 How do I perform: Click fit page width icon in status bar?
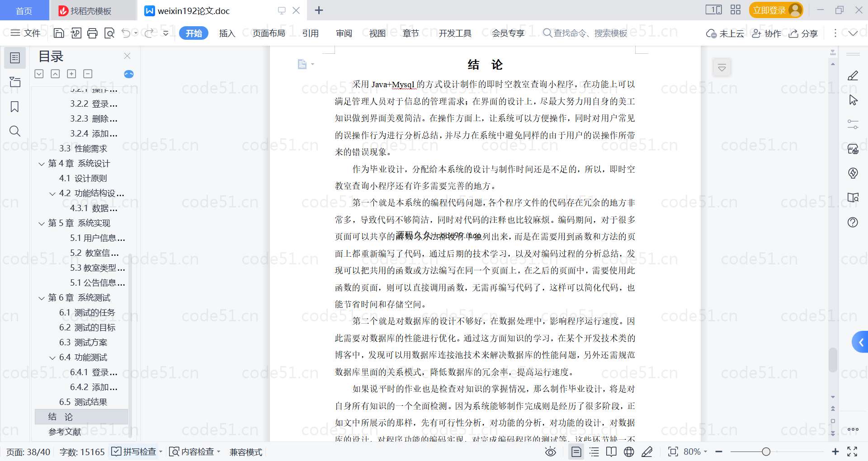point(673,452)
